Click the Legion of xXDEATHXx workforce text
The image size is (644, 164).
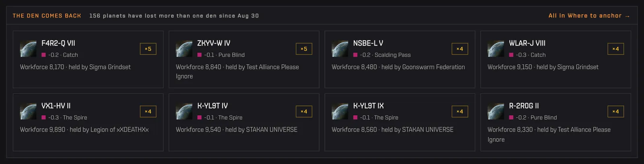(85, 130)
